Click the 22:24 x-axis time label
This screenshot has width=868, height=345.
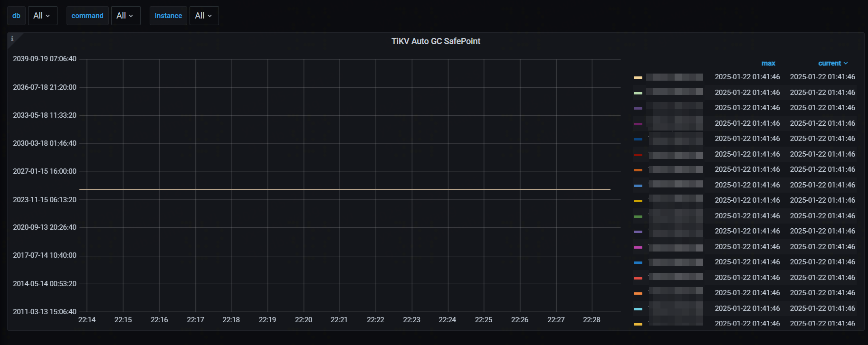tap(448, 320)
